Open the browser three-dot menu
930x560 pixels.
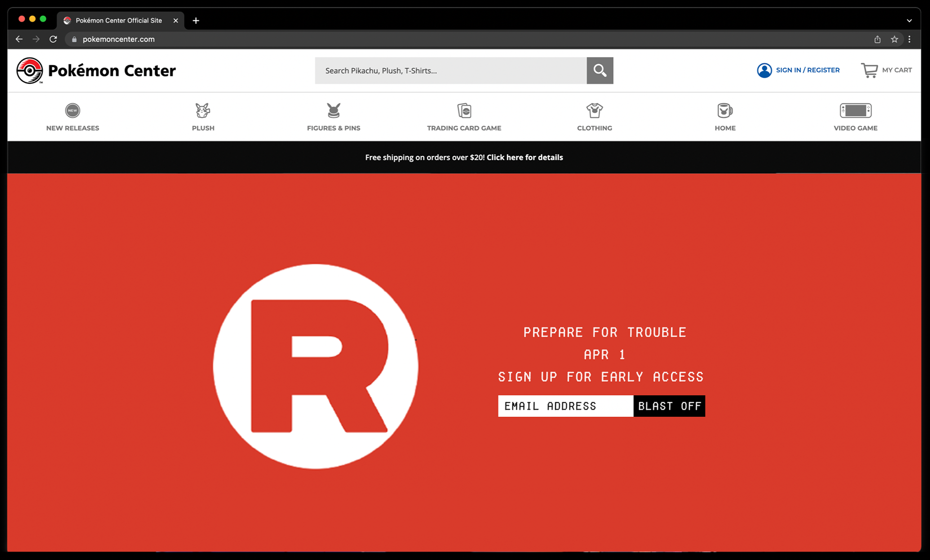click(910, 39)
